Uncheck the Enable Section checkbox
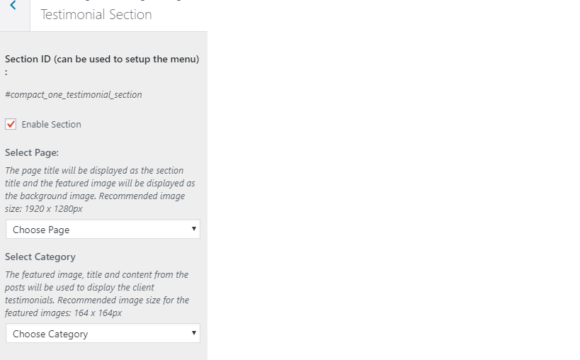580x360 pixels. coord(11,124)
